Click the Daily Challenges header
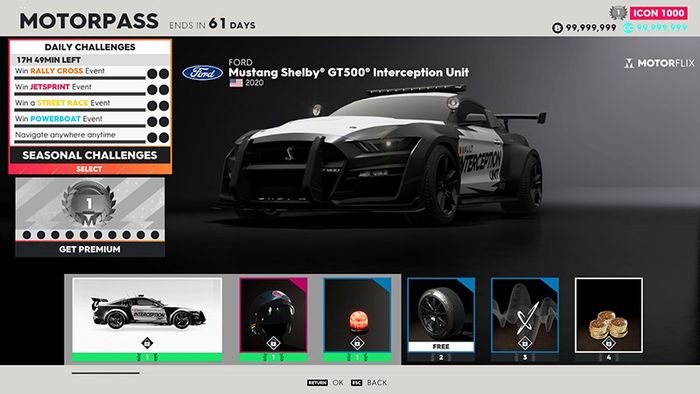The image size is (700, 394). pyautogui.click(x=90, y=47)
